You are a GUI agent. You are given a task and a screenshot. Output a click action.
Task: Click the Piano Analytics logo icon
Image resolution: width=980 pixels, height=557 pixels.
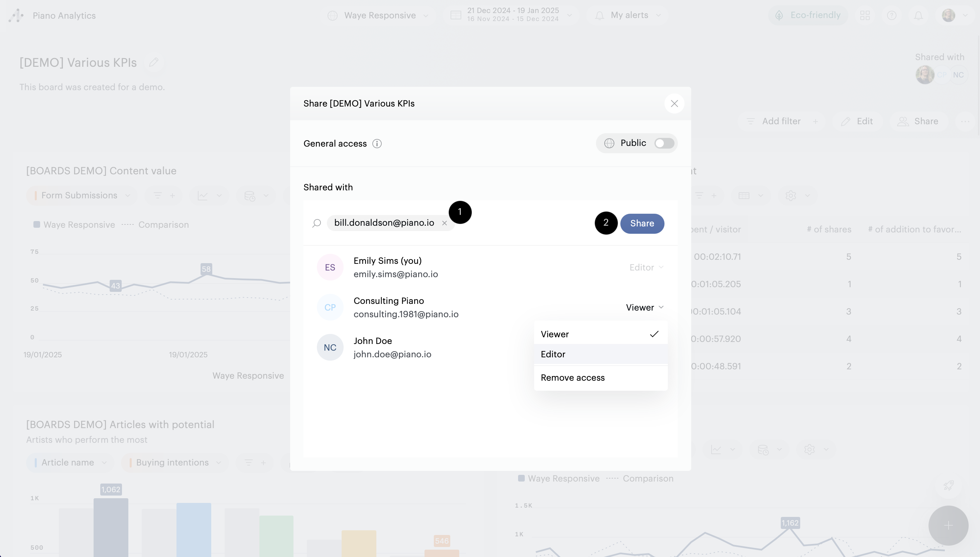16,15
